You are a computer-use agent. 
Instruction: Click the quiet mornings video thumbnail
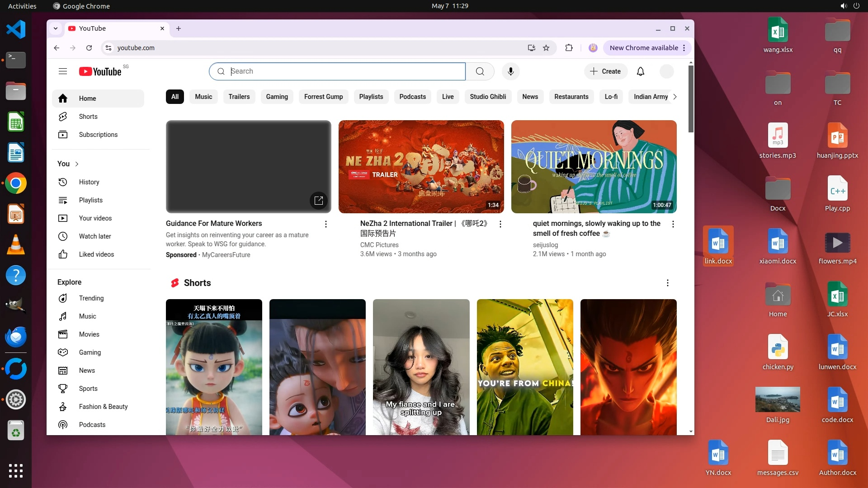[x=594, y=166]
